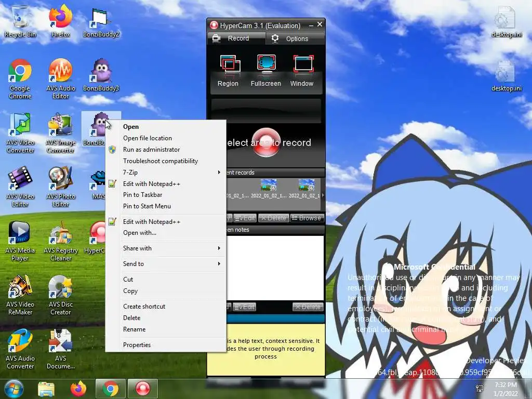Choose Pin to Taskbar

click(166, 195)
